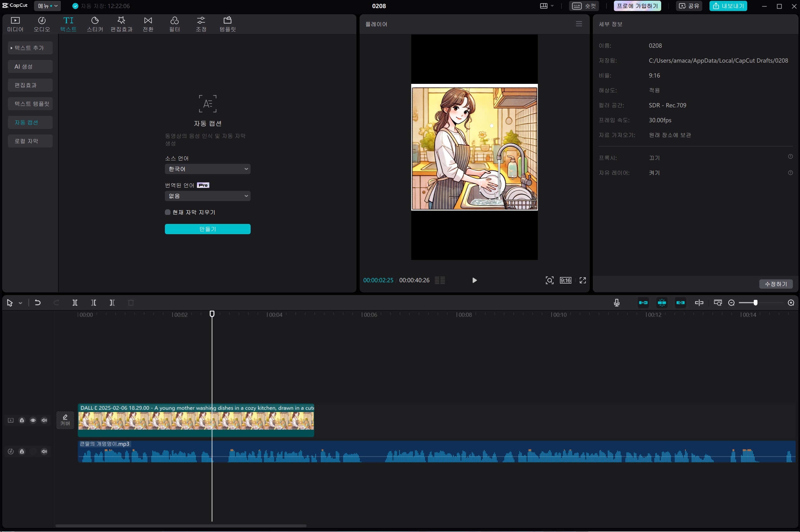This screenshot has height=532, width=800.
Task: Switch to the 전환 transitions tab
Action: pyautogui.click(x=148, y=25)
